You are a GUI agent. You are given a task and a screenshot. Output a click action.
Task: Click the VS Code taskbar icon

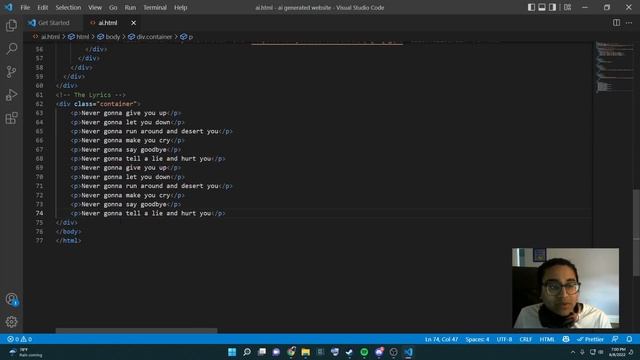click(x=408, y=352)
